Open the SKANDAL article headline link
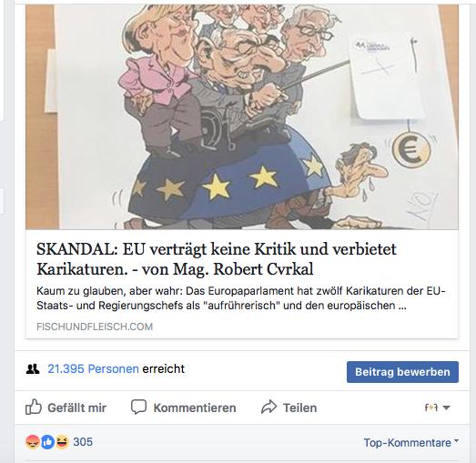Screen dimensions: 476x463 [217, 259]
